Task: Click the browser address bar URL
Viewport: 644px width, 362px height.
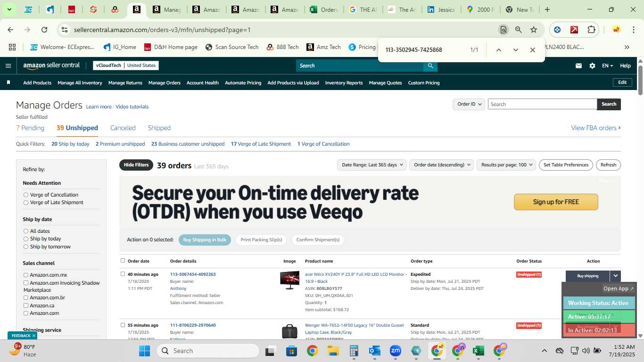Action: click(162, 30)
